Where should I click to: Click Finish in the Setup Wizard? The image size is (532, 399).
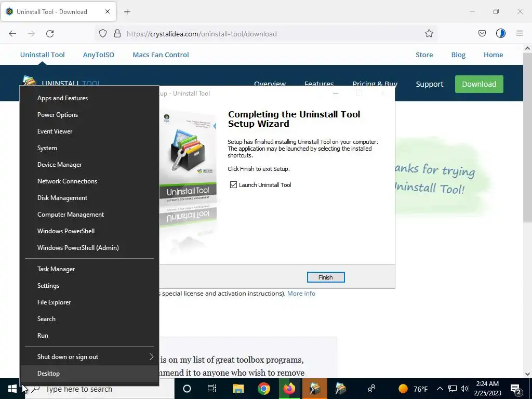[326, 277]
